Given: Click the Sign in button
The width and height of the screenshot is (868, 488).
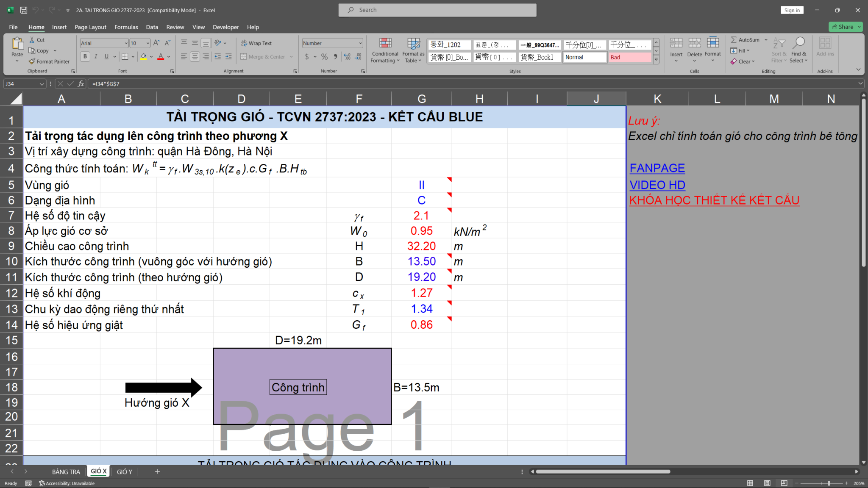Looking at the screenshot, I should [x=792, y=10].
